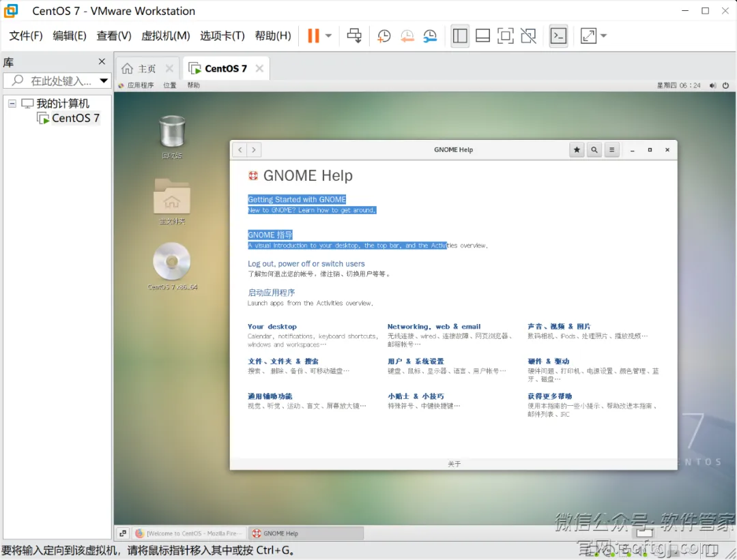Click the guest clock 星期四 06:24
737x560 pixels.
pyautogui.click(x=678, y=85)
